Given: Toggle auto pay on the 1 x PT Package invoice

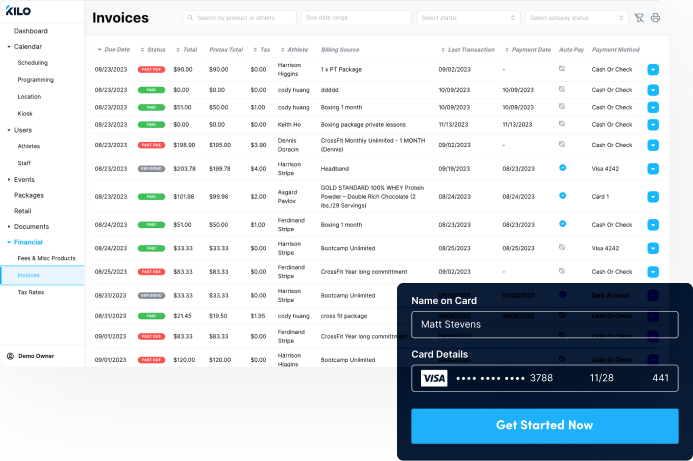Looking at the screenshot, I should pyautogui.click(x=562, y=69).
